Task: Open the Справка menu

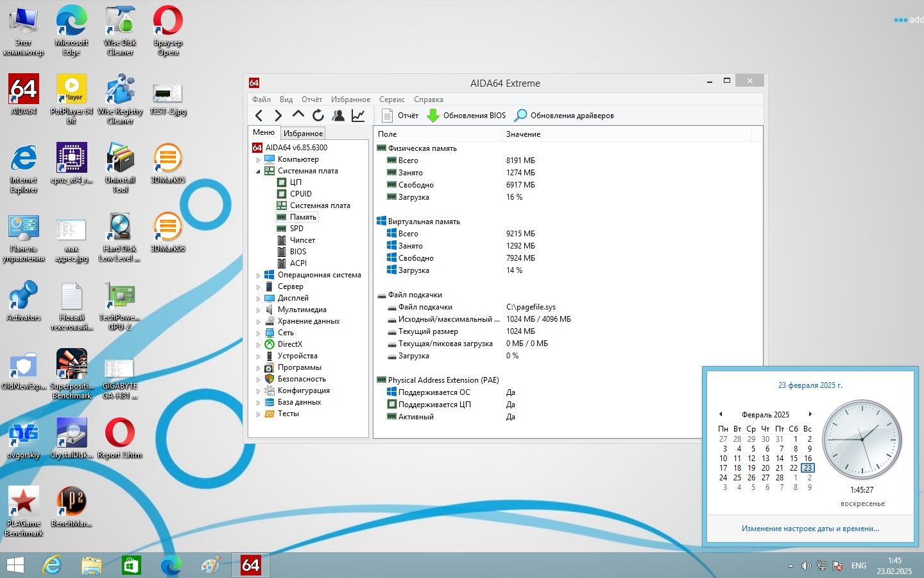Action: [x=429, y=100]
